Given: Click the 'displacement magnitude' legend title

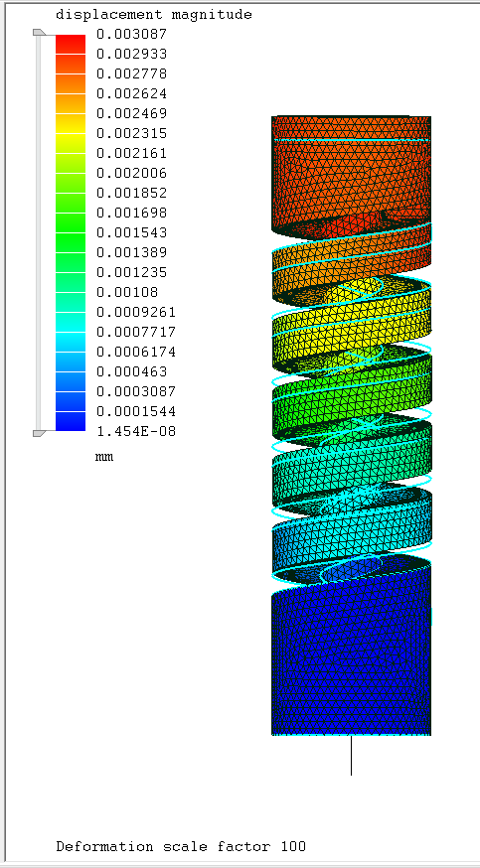Looking at the screenshot, I should click(x=154, y=15).
